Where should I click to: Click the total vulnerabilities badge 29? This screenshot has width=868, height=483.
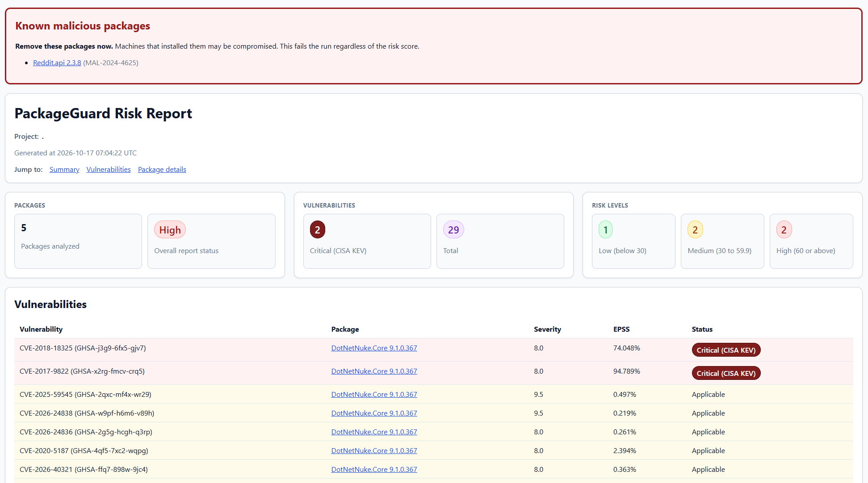point(453,230)
